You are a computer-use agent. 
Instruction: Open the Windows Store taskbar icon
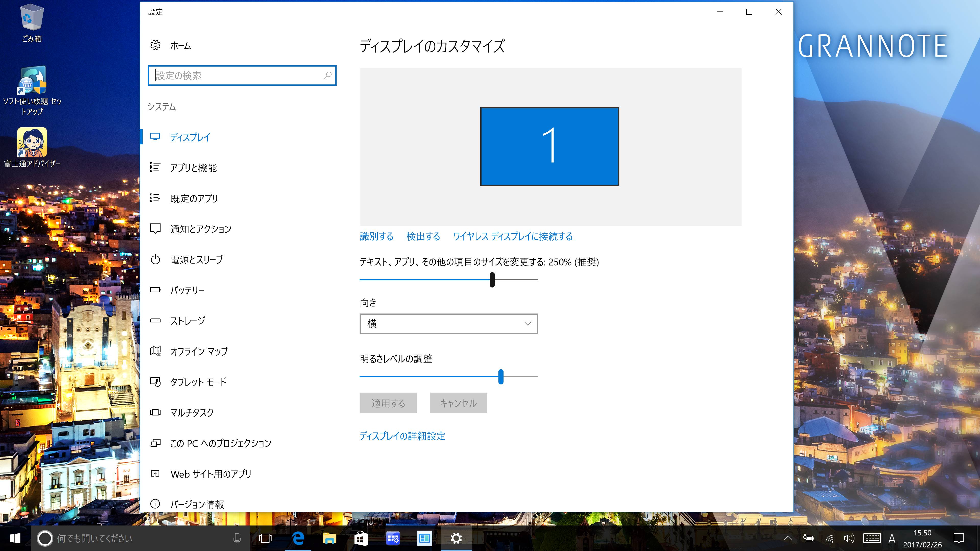click(361, 538)
